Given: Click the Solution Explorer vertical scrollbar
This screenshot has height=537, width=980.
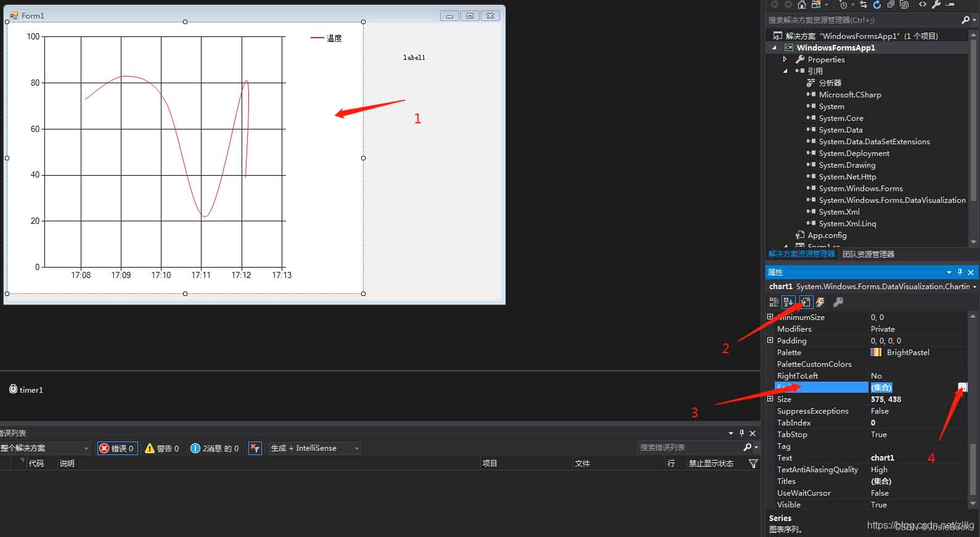Looking at the screenshot, I should tap(973, 139).
